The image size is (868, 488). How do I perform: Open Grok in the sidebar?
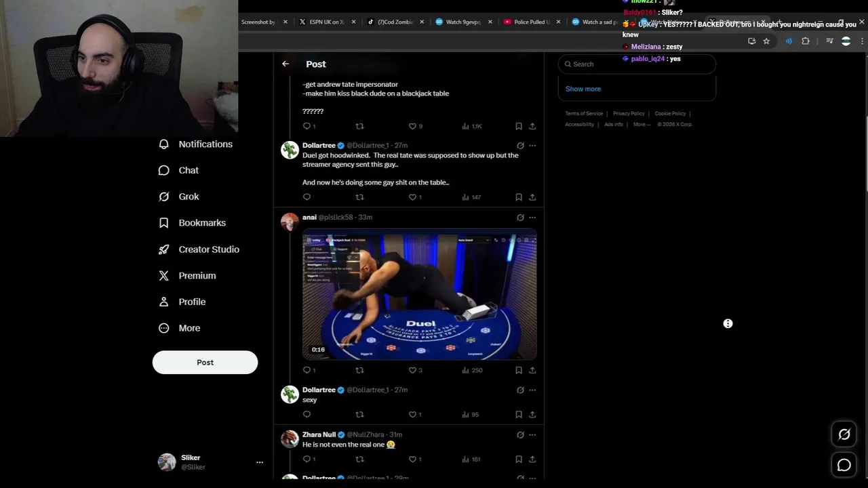pyautogui.click(x=178, y=197)
